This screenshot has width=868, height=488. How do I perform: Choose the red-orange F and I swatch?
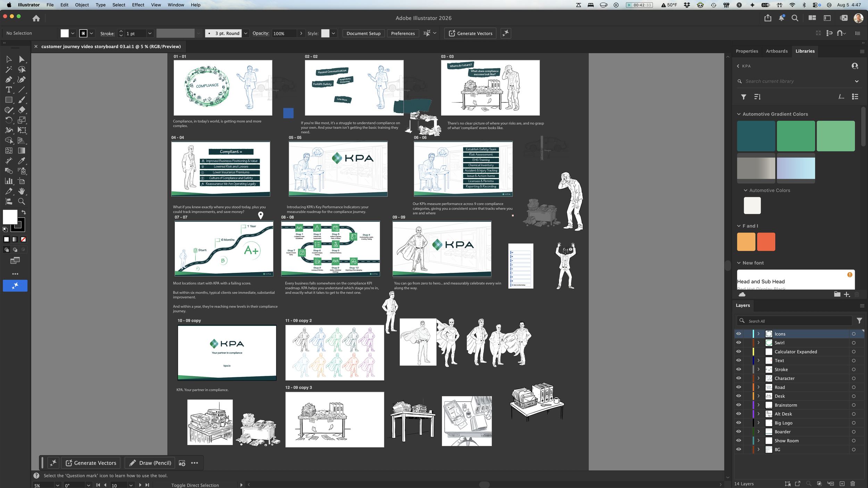tap(766, 242)
